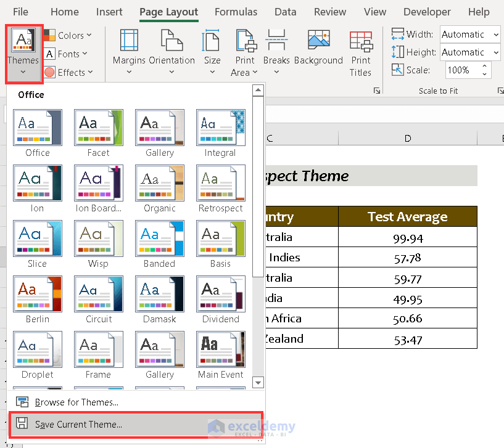Apply the Damask theme

(159, 299)
